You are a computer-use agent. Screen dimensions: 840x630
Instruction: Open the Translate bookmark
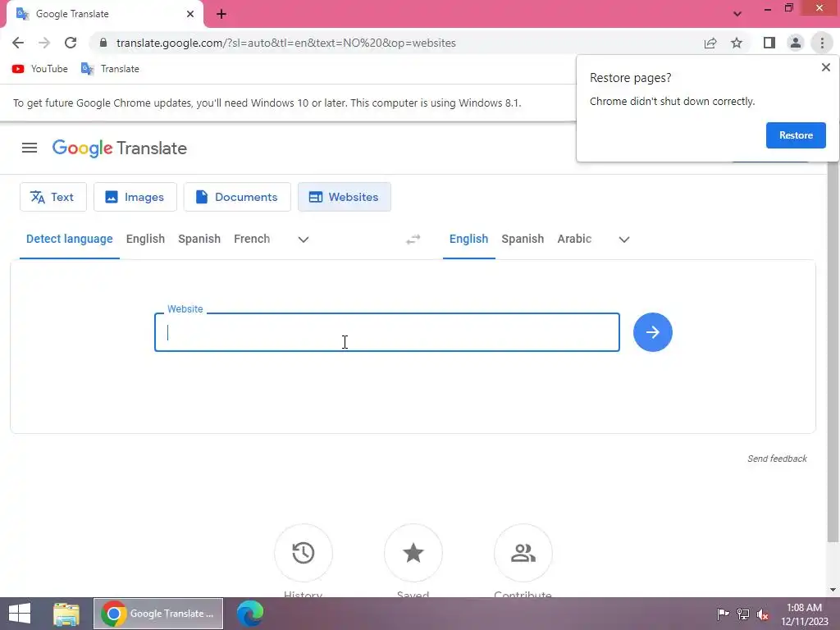point(111,69)
